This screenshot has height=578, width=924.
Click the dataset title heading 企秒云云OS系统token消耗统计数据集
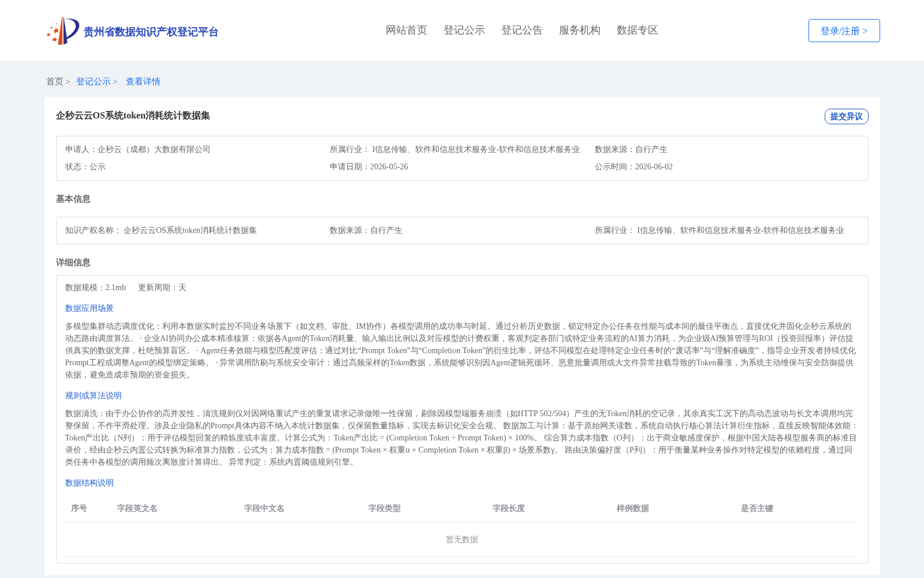coord(133,116)
